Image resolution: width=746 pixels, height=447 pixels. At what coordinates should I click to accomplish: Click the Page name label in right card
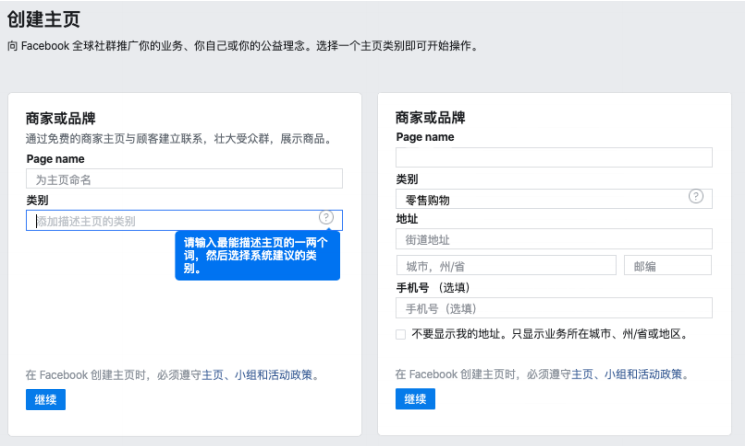pos(425,137)
